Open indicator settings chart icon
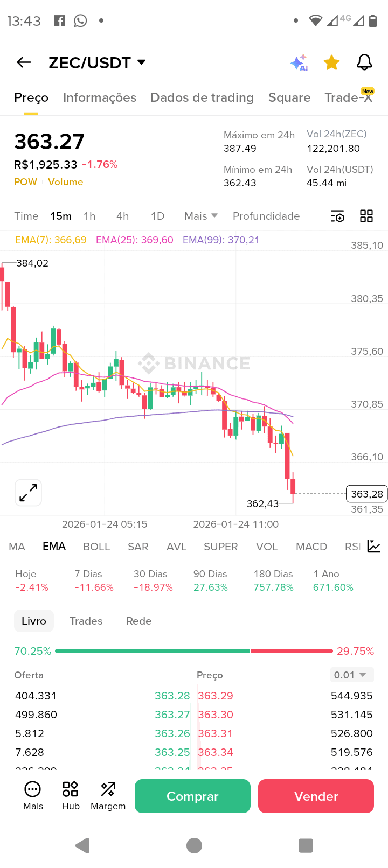The image size is (388, 868). [x=374, y=546]
